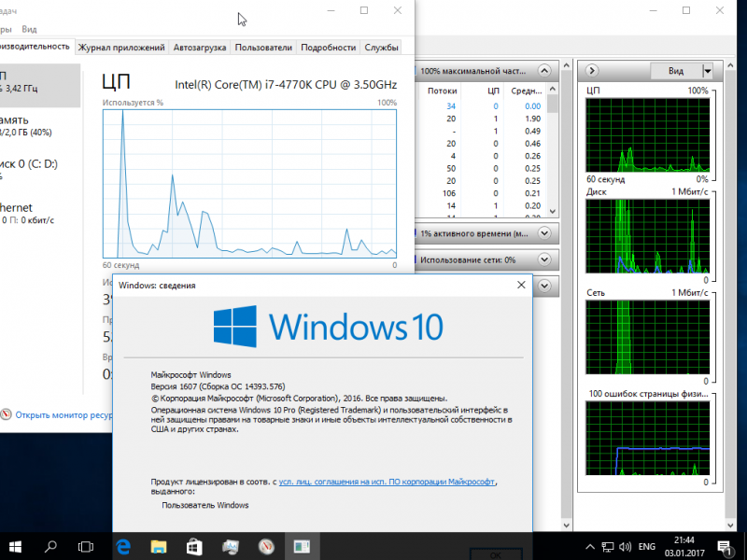Switch to Службы tab
The width and height of the screenshot is (747, 560).
click(381, 48)
